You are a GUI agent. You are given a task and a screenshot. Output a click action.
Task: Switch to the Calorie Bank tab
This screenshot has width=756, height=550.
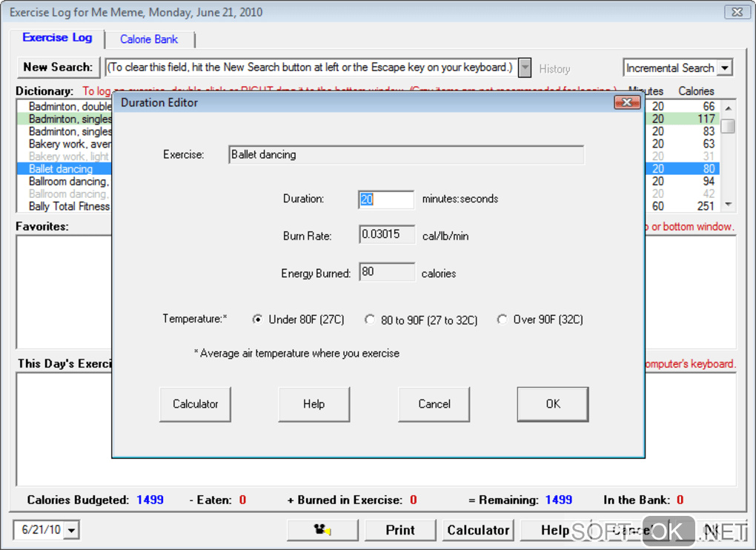[x=149, y=39]
